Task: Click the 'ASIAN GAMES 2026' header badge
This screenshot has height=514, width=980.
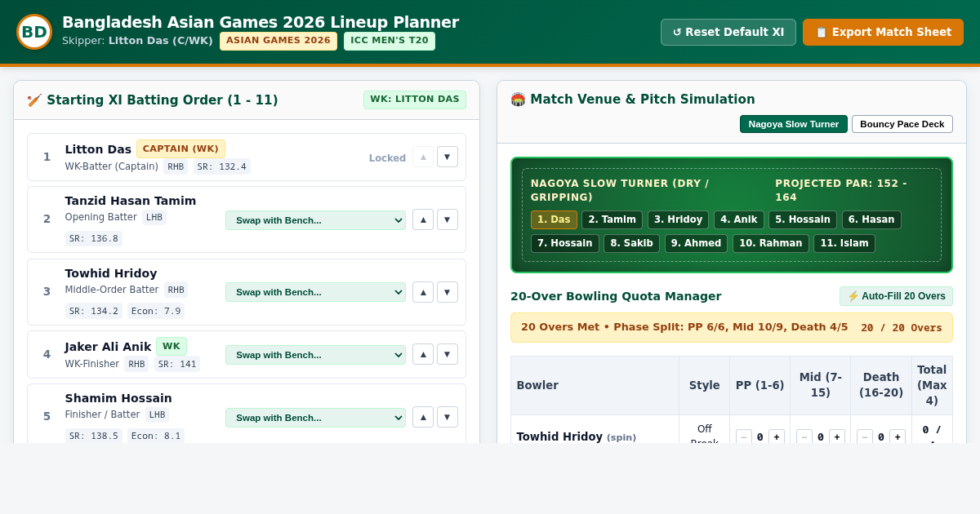Action: tap(278, 41)
